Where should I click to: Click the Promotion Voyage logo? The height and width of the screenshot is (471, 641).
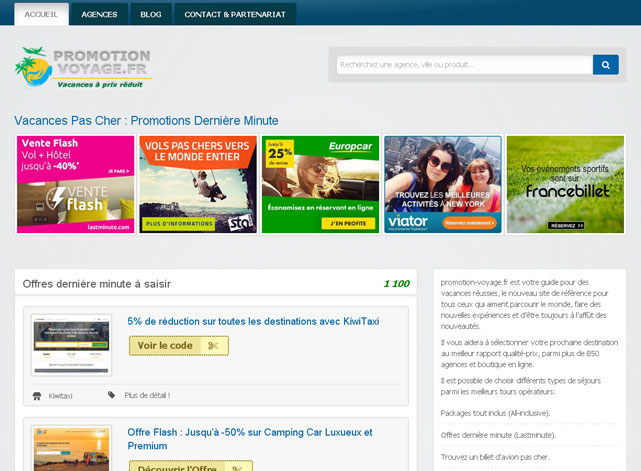[83, 67]
